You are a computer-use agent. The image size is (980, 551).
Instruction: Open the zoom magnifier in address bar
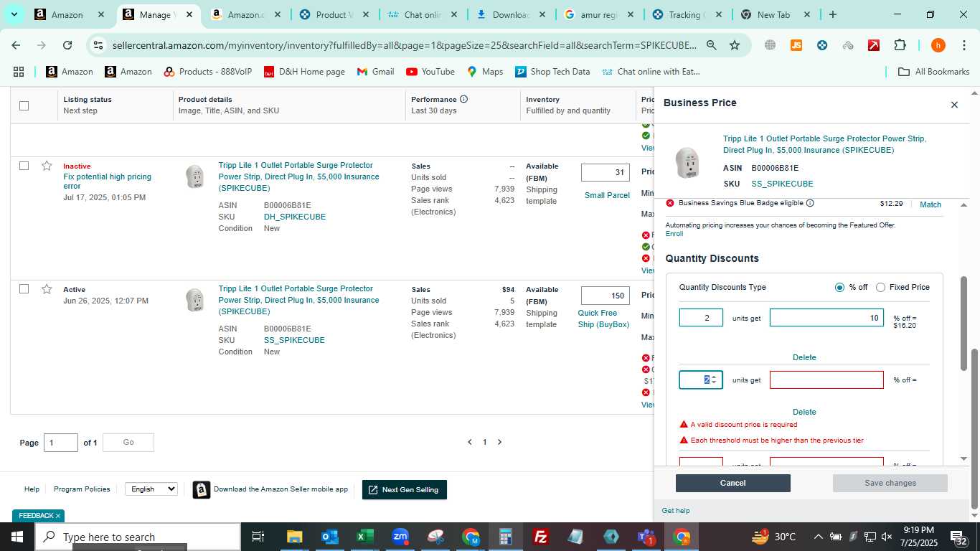pyautogui.click(x=711, y=45)
